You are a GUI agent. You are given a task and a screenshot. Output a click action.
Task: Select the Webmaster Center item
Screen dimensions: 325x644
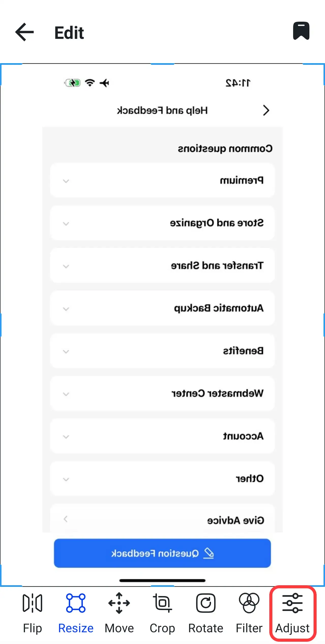(x=163, y=393)
